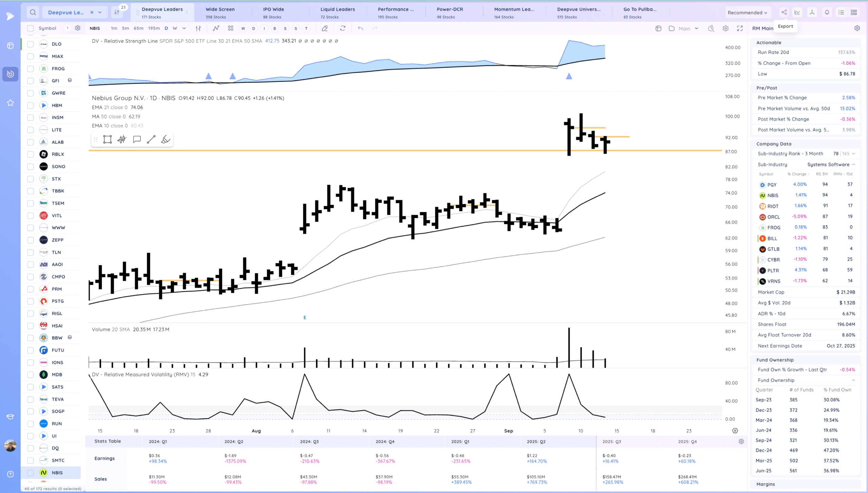Switch to the Wide Screen tab
This screenshot has width=868, height=493.
click(x=220, y=13)
